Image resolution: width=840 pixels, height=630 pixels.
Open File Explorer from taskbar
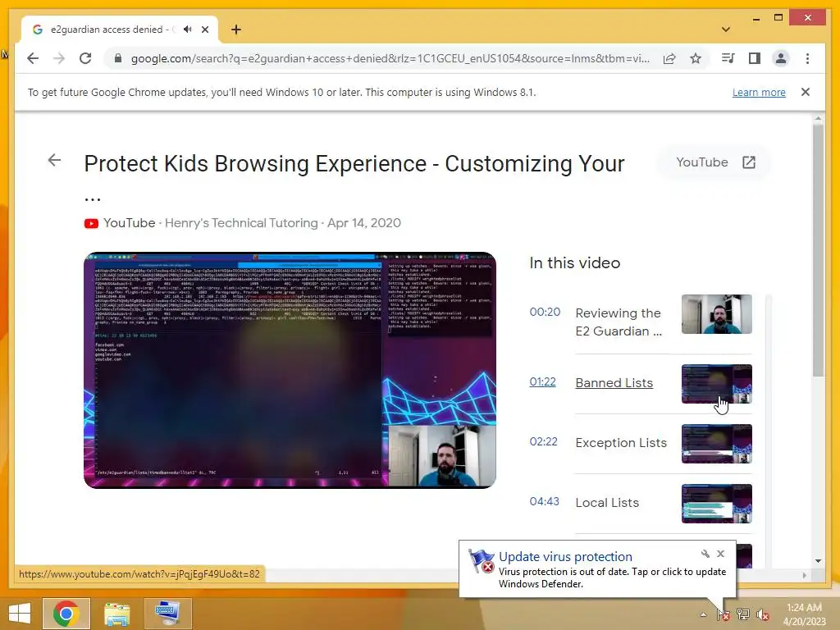[116, 614]
